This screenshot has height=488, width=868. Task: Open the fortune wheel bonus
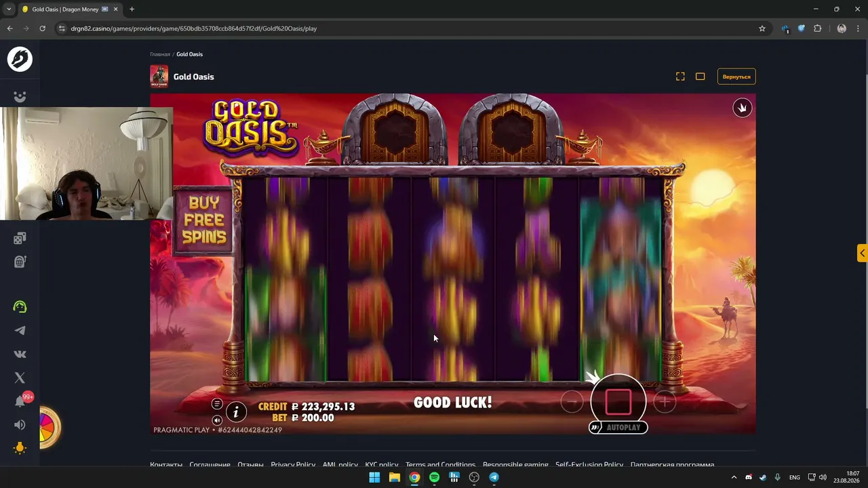click(x=49, y=427)
